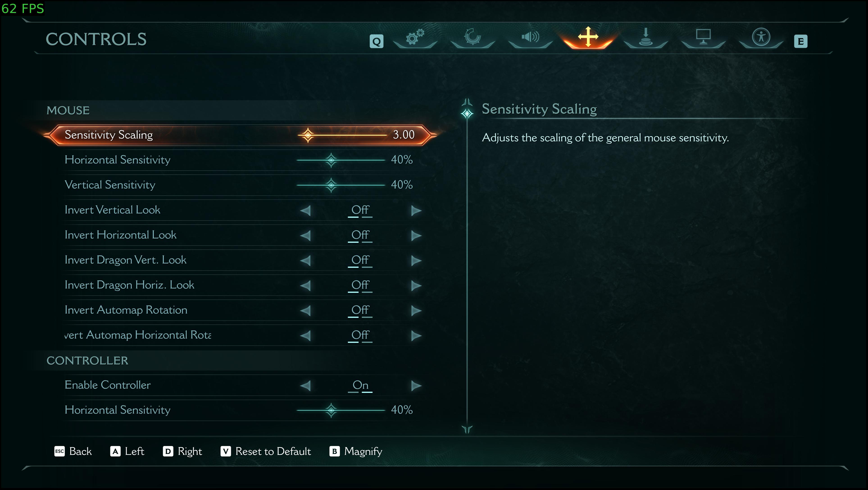Click the Q previous-tab key icon
The height and width of the screenshot is (490, 868).
pos(376,41)
